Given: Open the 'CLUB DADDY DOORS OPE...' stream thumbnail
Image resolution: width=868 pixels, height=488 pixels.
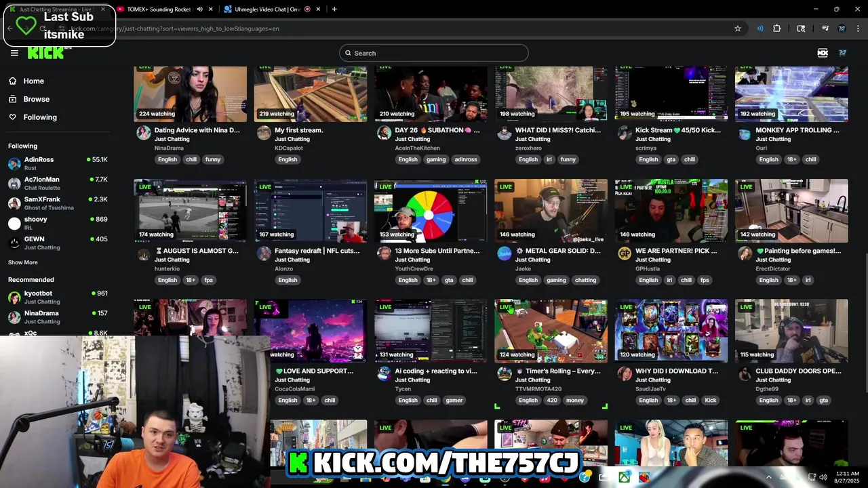Looking at the screenshot, I should click(x=791, y=331).
